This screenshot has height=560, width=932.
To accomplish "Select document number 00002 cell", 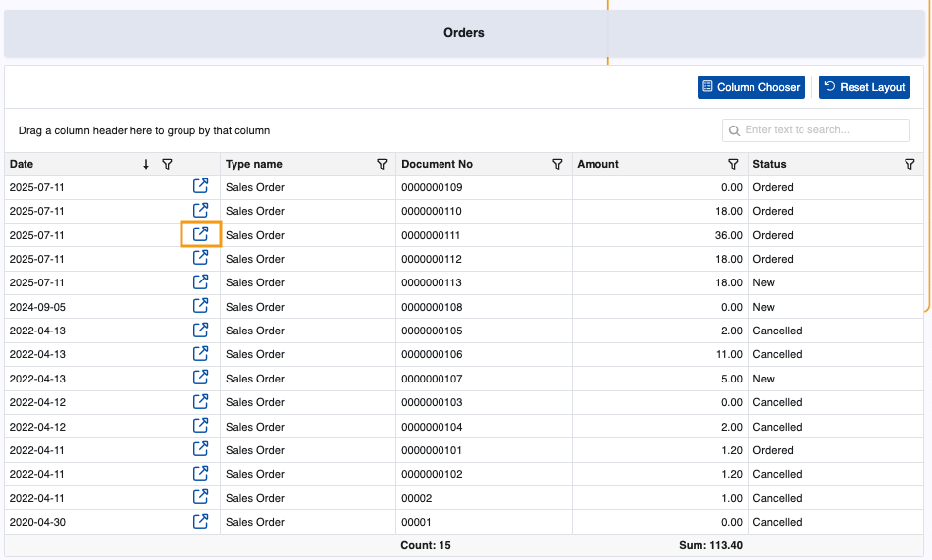I will coord(484,498).
